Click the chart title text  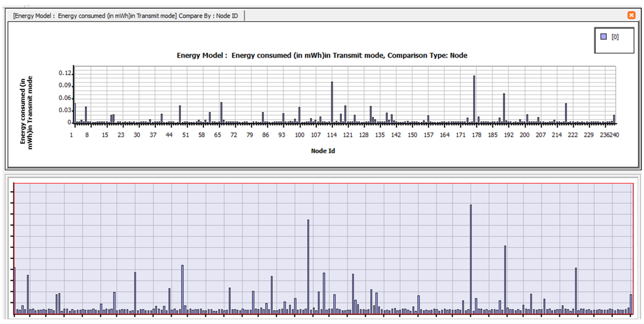(322, 55)
